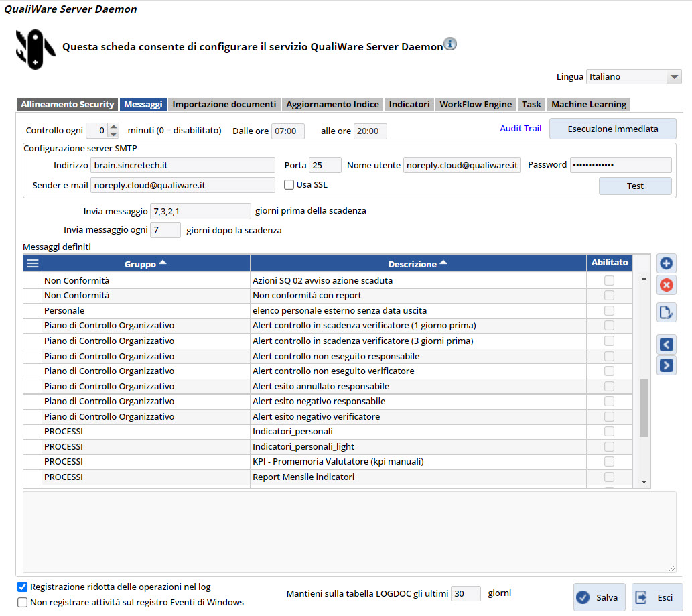The width and height of the screenshot is (692, 616).
Task: Open the grid hamburger menu icon
Action: pos(32,263)
